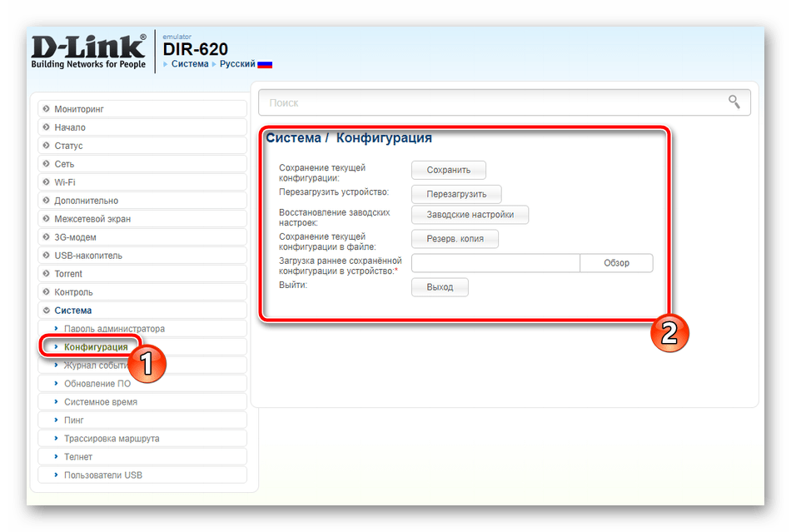791x532 pixels.
Task: Click the Заводские настройки button
Action: [x=470, y=214]
